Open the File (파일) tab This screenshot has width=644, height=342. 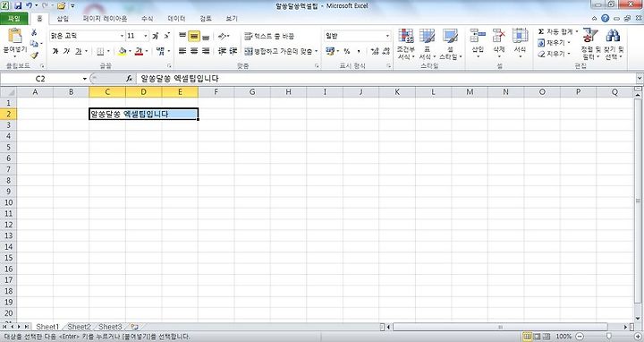tap(14, 19)
